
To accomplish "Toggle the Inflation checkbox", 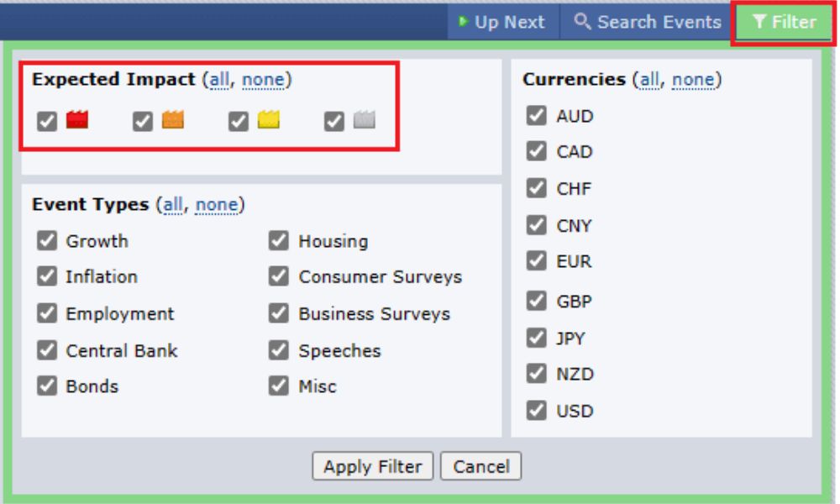I will (x=47, y=276).
